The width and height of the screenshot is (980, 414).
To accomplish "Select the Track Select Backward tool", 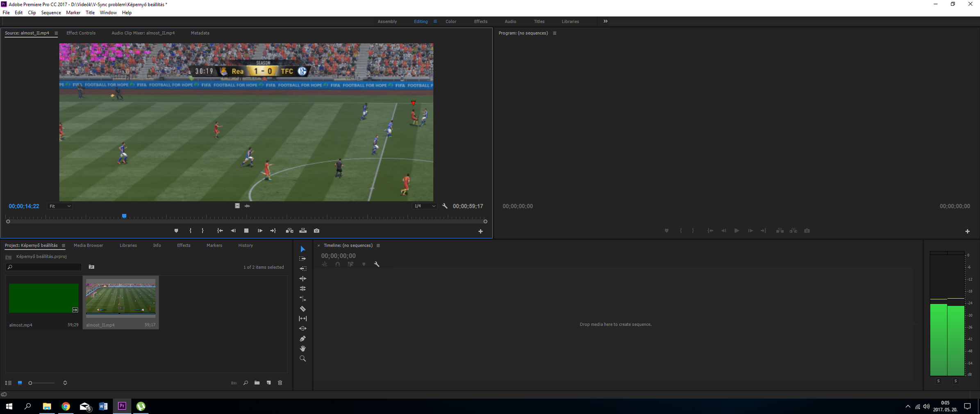I will pos(302,269).
